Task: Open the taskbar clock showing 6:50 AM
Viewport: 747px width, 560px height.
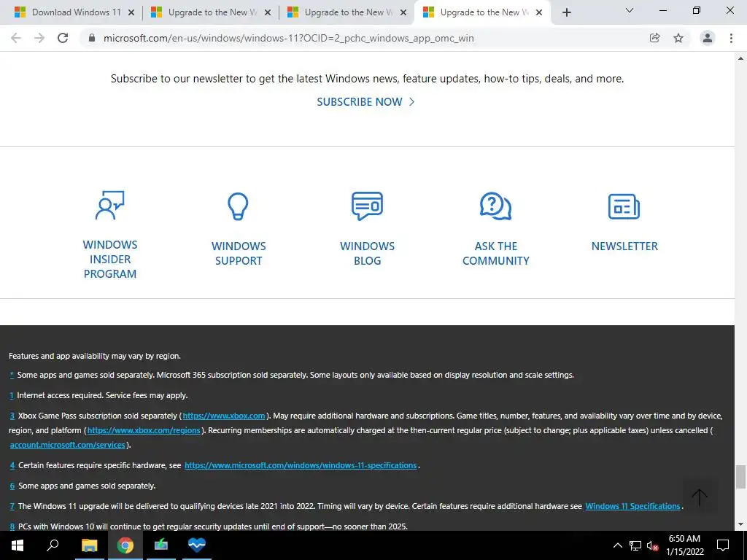Action: coord(684,545)
